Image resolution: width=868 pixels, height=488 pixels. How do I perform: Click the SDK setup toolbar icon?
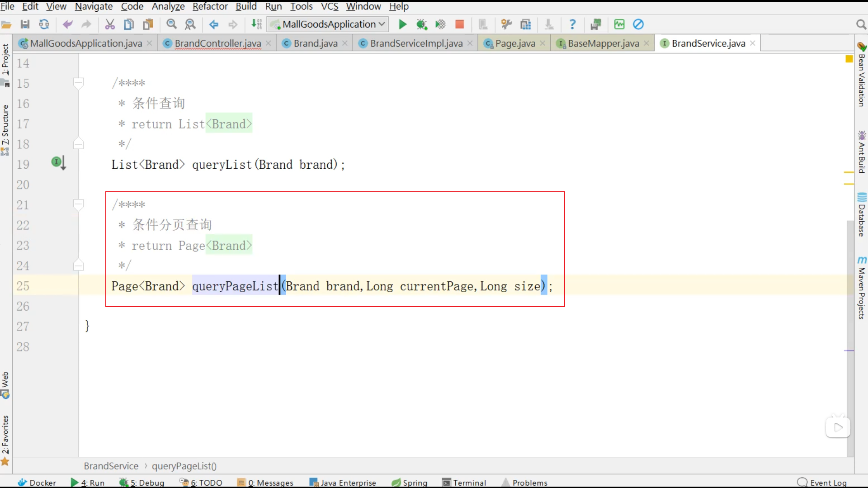pos(525,24)
